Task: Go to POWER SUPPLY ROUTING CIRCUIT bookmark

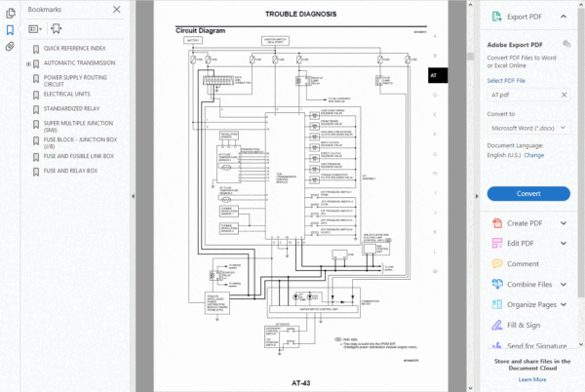Action: tap(75, 81)
